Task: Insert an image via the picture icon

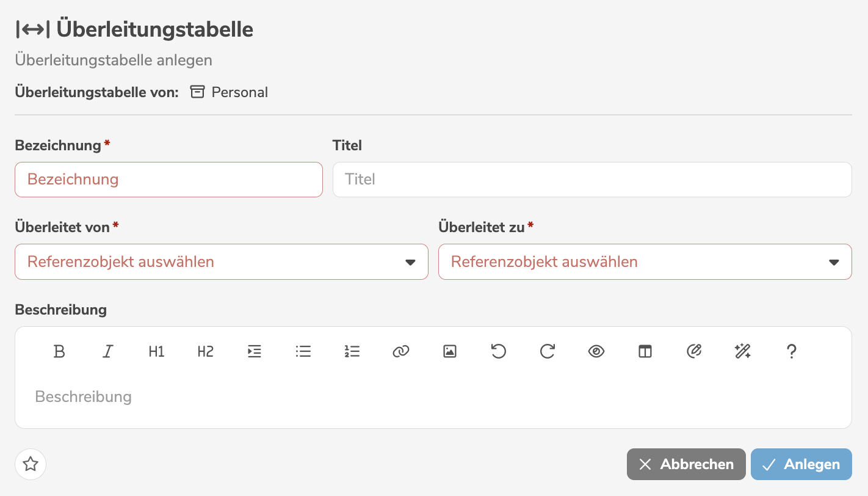Action: [x=450, y=351]
